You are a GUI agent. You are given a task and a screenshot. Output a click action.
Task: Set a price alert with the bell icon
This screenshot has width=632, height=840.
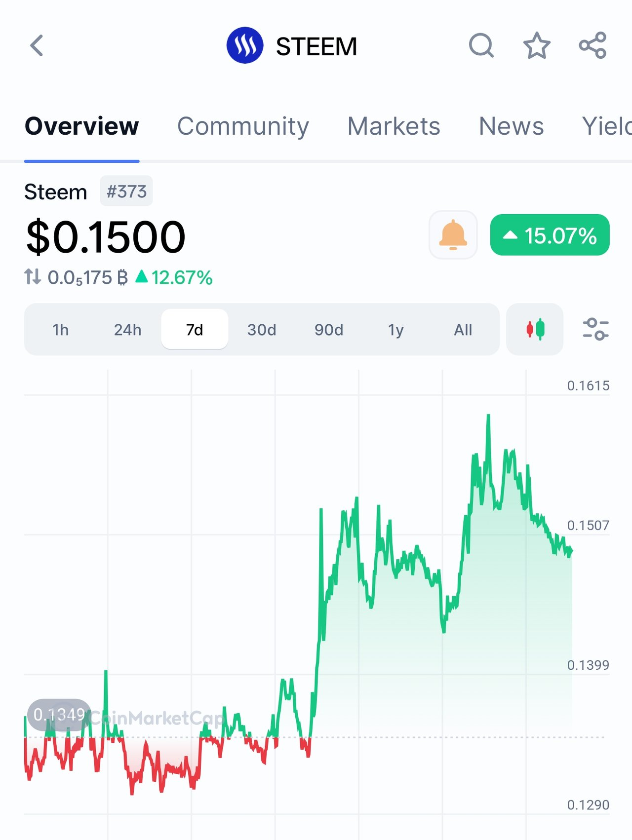pos(453,235)
